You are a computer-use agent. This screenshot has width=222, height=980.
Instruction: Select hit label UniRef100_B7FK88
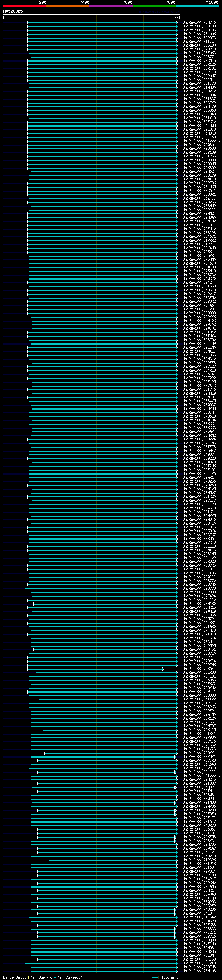click(199, 925)
